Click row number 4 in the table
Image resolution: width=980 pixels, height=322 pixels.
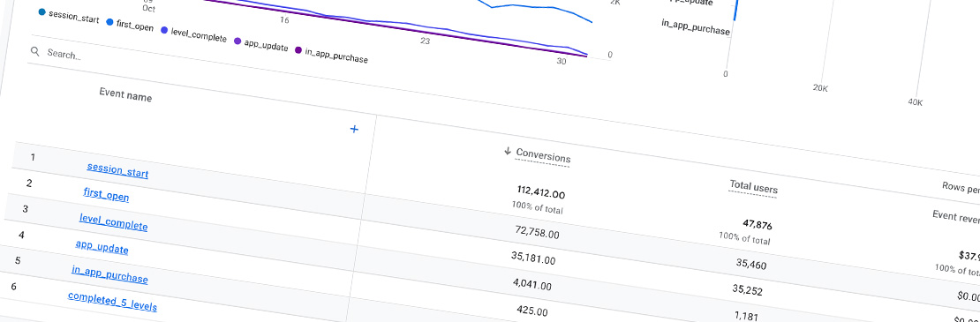click(x=21, y=235)
